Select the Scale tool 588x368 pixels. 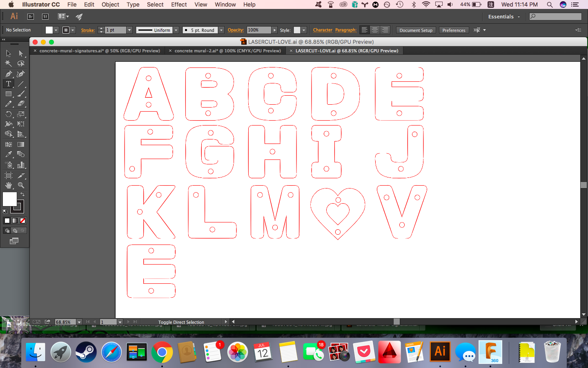coord(21,114)
